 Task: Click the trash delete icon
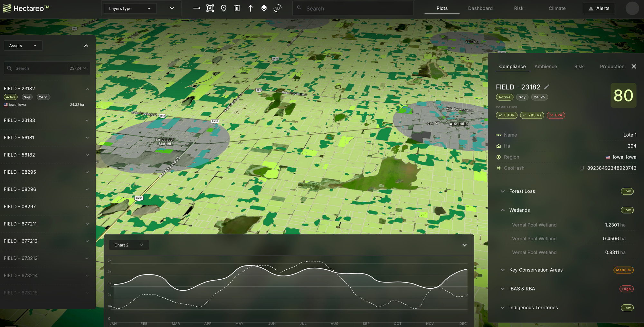237,8
